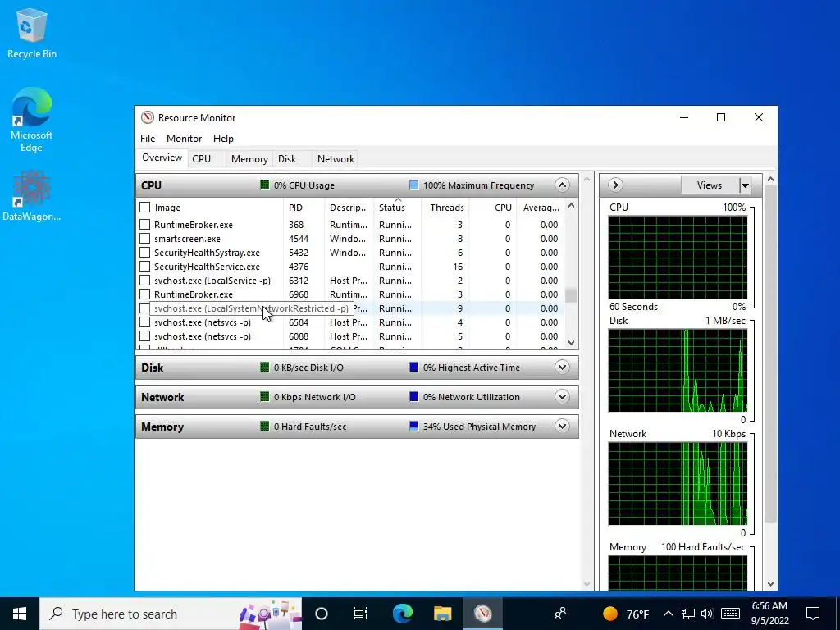Switch to the Overview tab
840x630 pixels.
pos(162,157)
